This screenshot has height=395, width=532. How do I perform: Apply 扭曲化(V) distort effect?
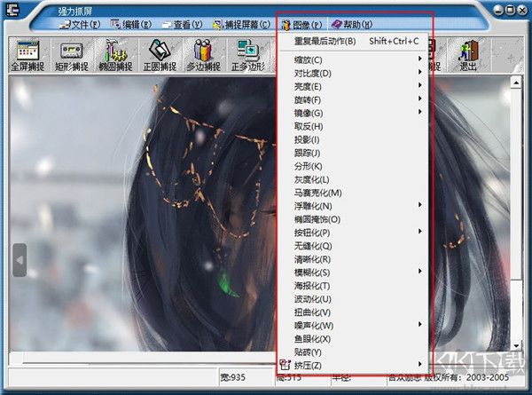pyautogui.click(x=353, y=312)
